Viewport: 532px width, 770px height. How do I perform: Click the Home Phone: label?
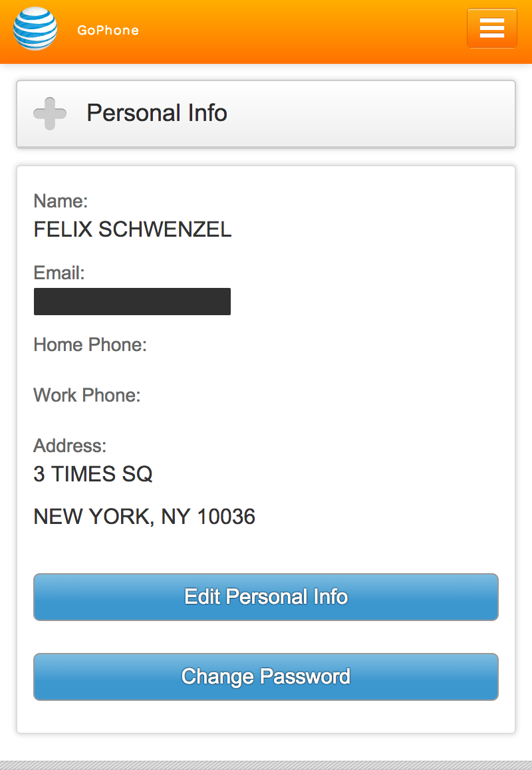[90, 344]
